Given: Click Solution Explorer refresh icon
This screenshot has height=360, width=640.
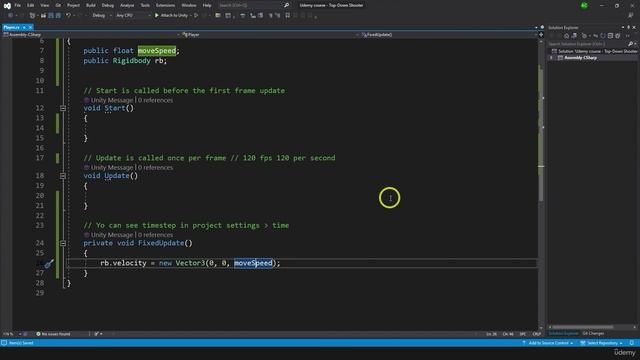Looking at the screenshot, I should point(603,36).
